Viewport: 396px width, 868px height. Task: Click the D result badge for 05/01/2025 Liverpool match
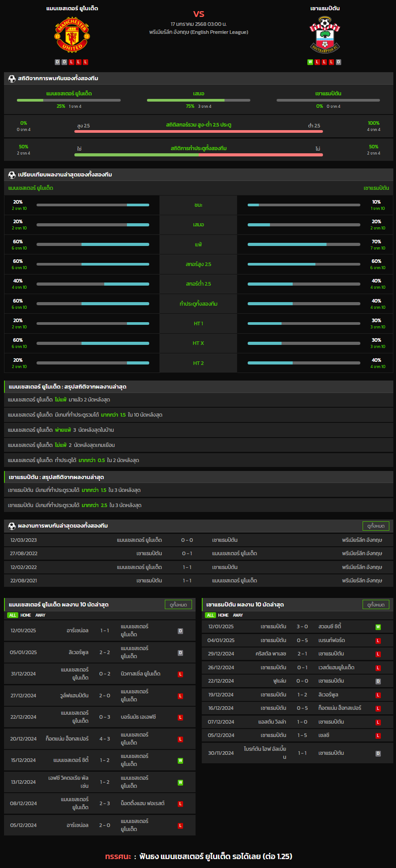coord(180,653)
